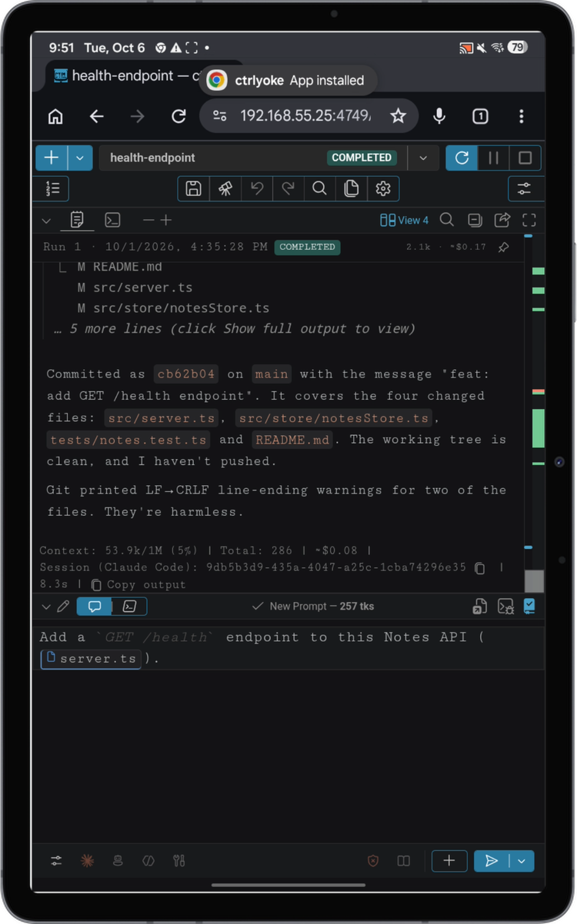Toggle the split view icon in bottom bar
Screen dimensions: 577x924
[x=403, y=861]
